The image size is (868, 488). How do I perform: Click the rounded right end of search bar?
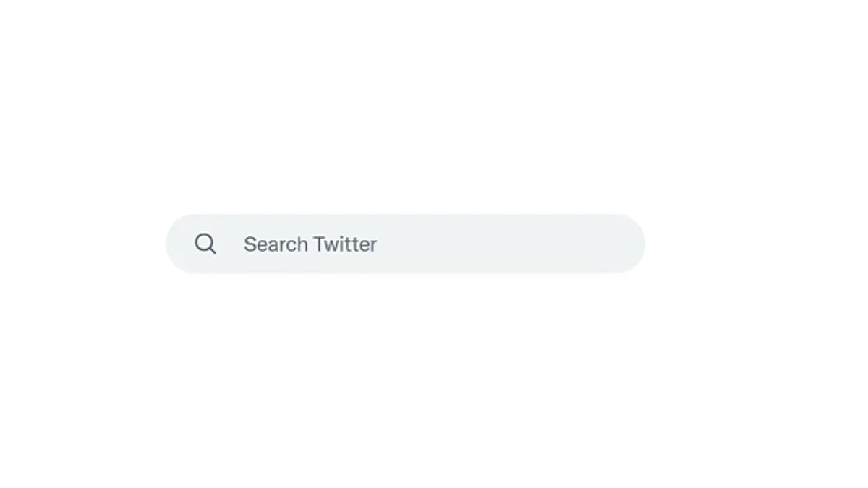tap(628, 244)
